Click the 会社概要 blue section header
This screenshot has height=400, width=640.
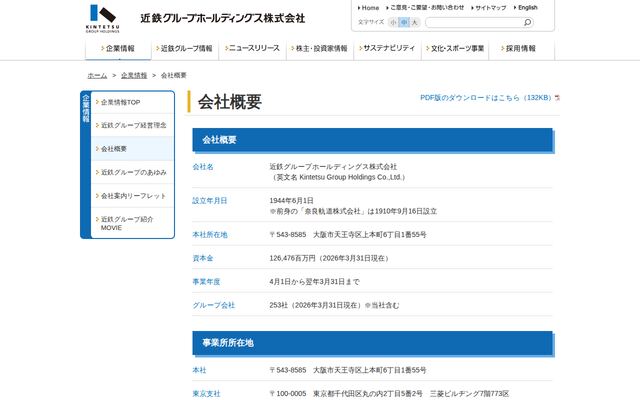tap(372, 140)
